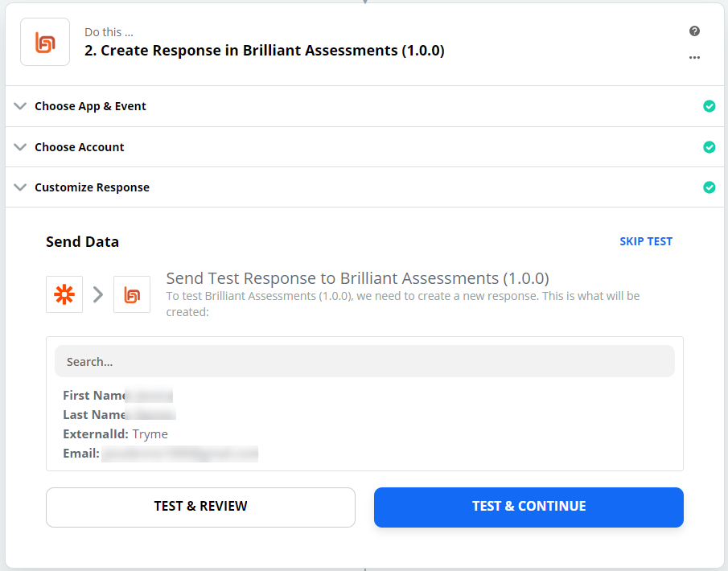Click the SKIP TEST link
The image size is (728, 571).
(x=645, y=241)
